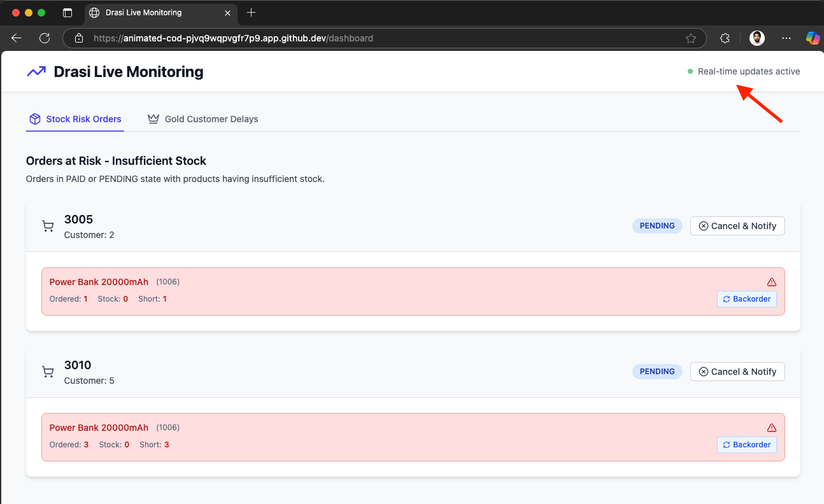Switch to the Gold Customer Delays tab
Image resolution: width=824 pixels, height=504 pixels.
pos(211,118)
